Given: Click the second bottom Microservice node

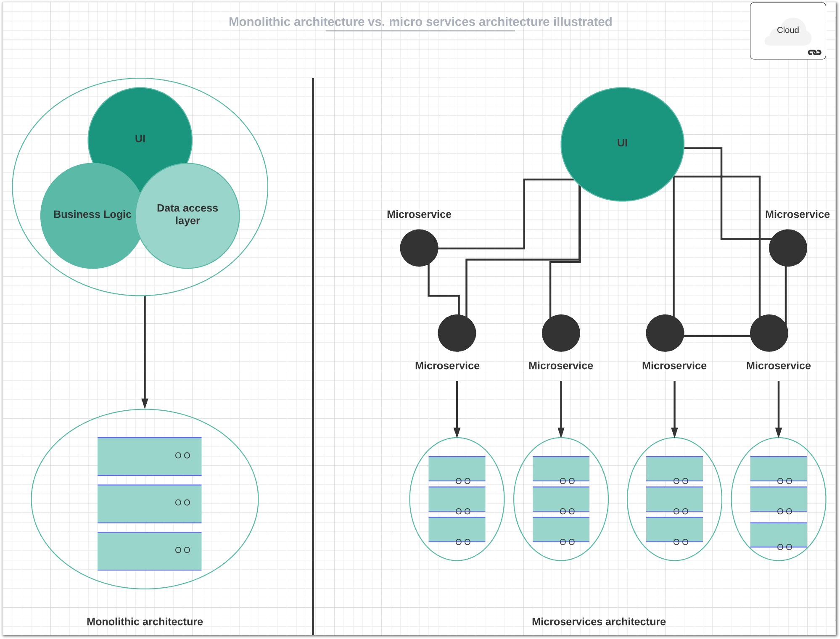Looking at the screenshot, I should pos(560,333).
